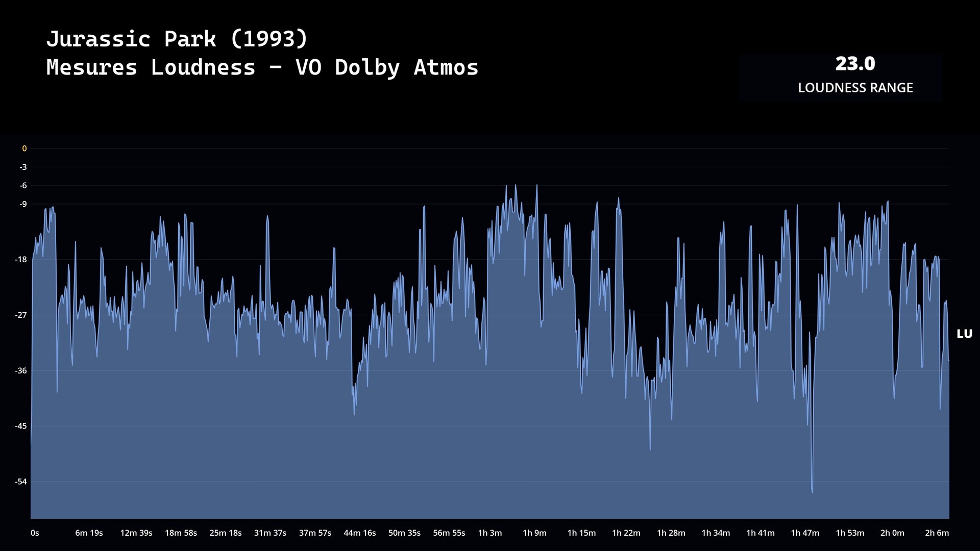This screenshot has height=551, width=980.
Task: Click the LOUDNESS RANGE label
Action: click(x=855, y=88)
